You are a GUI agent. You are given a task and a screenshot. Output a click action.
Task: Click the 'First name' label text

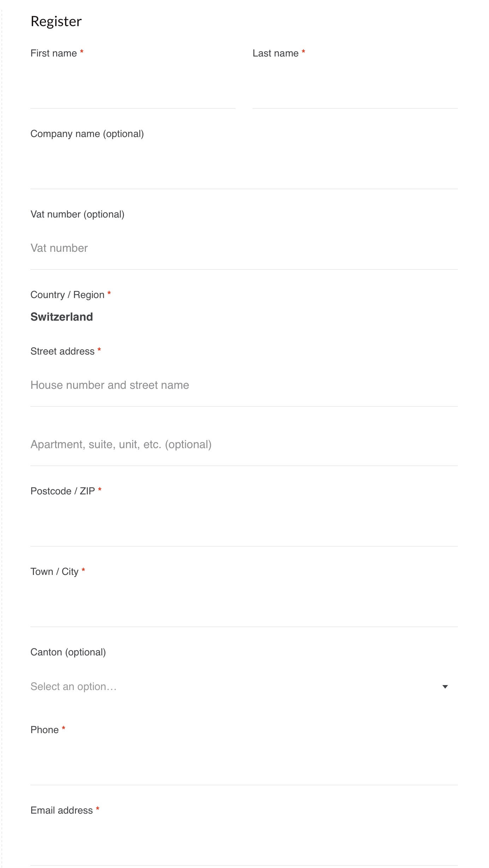tap(54, 53)
